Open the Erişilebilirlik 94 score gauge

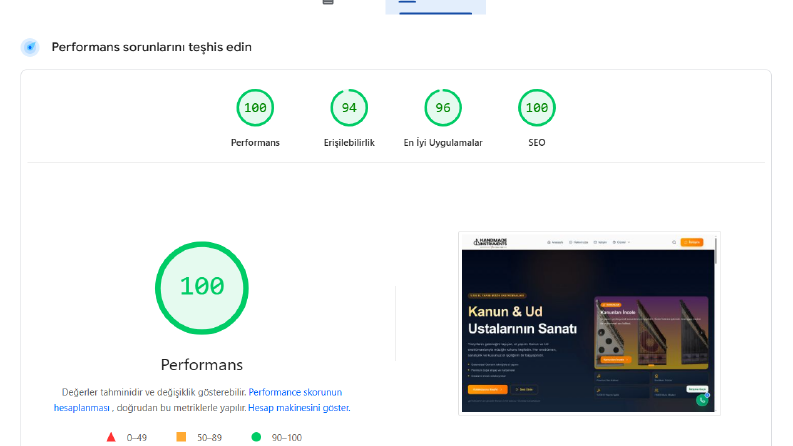pyautogui.click(x=349, y=108)
